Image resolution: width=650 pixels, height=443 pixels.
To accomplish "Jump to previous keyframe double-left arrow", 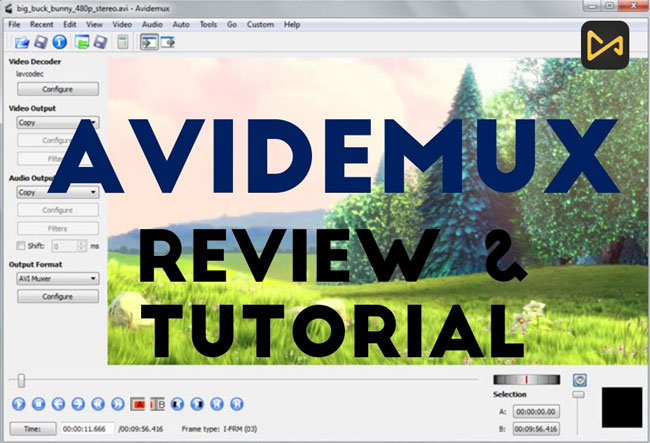I will (98, 404).
